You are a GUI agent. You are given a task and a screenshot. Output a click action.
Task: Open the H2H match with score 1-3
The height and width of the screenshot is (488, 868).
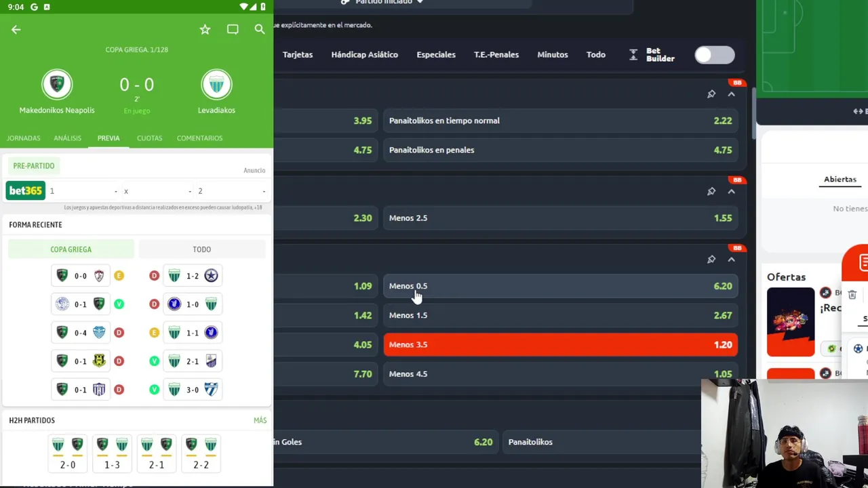pyautogui.click(x=112, y=454)
